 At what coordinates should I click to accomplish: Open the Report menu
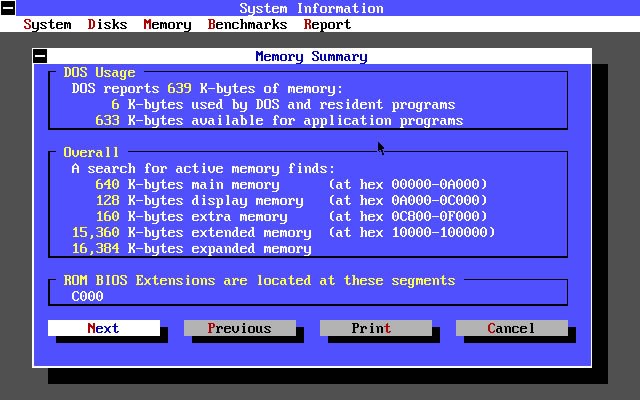(x=327, y=24)
